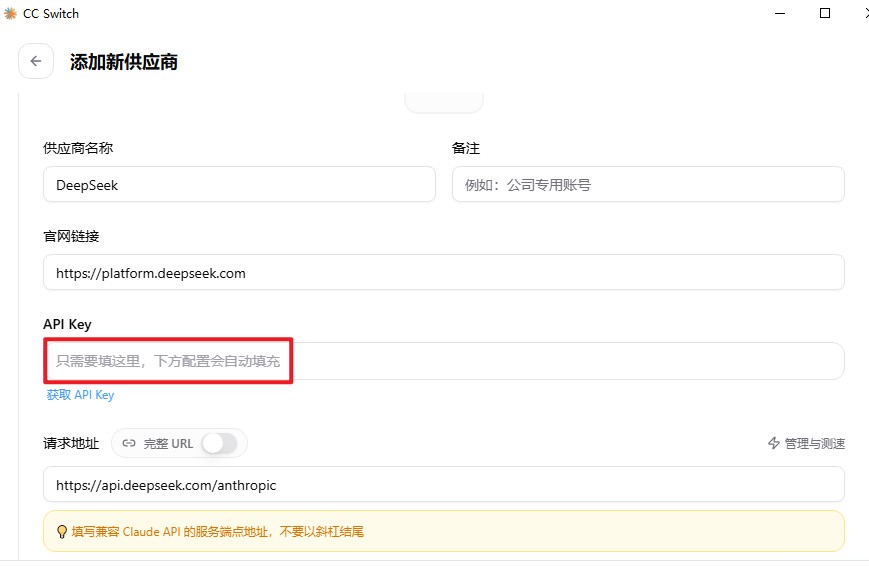Minimize the CC Switch window
Viewport: 869px width, 567px height.
tap(780, 13)
